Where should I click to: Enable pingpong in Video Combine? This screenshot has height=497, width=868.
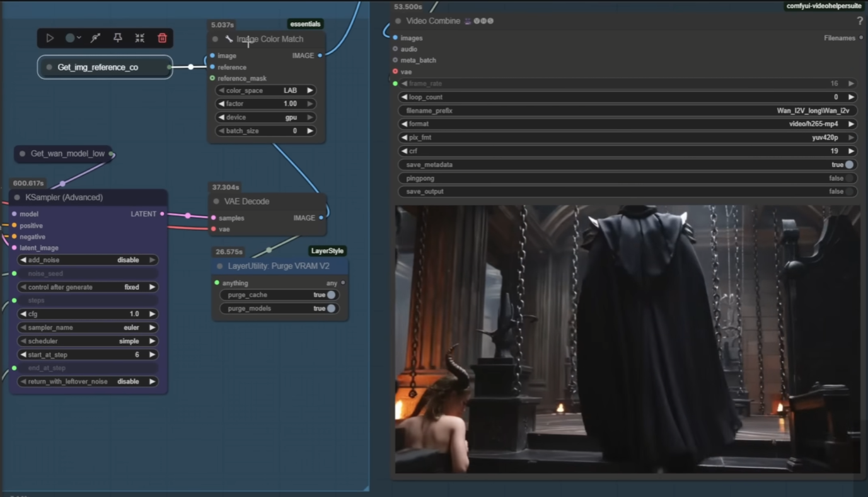point(850,178)
